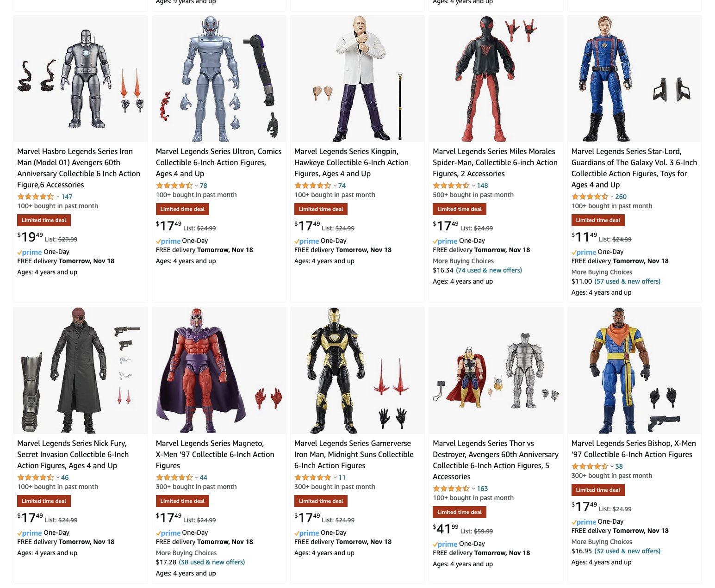Open the Ultron figure product image

pos(219,79)
